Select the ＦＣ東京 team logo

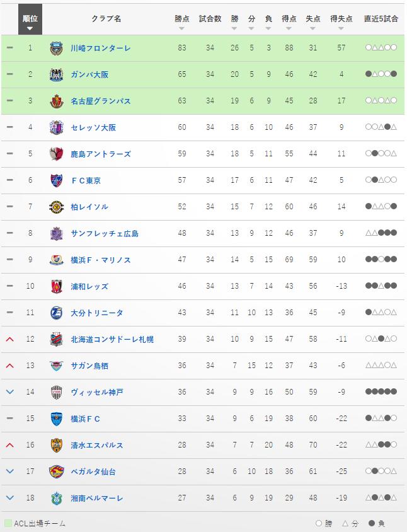pyautogui.click(x=57, y=178)
